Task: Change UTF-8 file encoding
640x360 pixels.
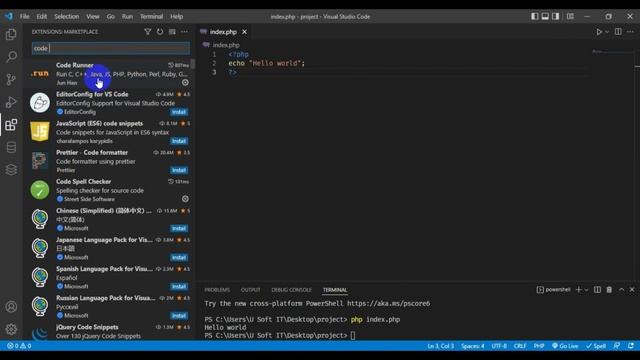Action: [499, 346]
